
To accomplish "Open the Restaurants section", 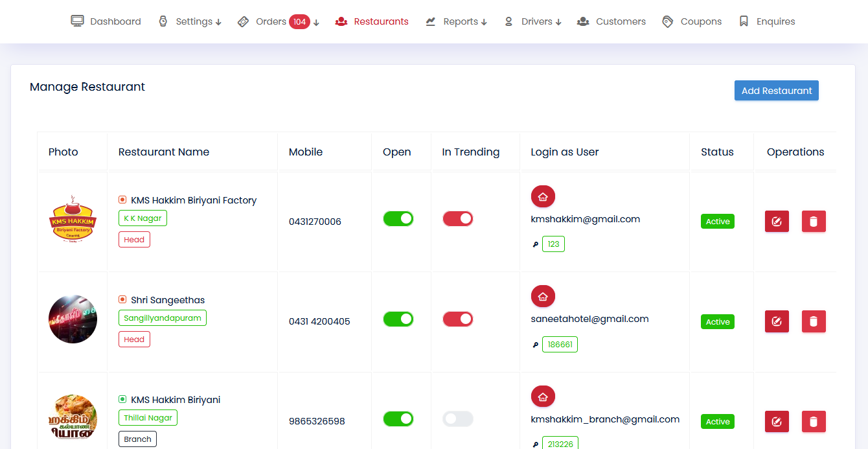I will [x=372, y=21].
